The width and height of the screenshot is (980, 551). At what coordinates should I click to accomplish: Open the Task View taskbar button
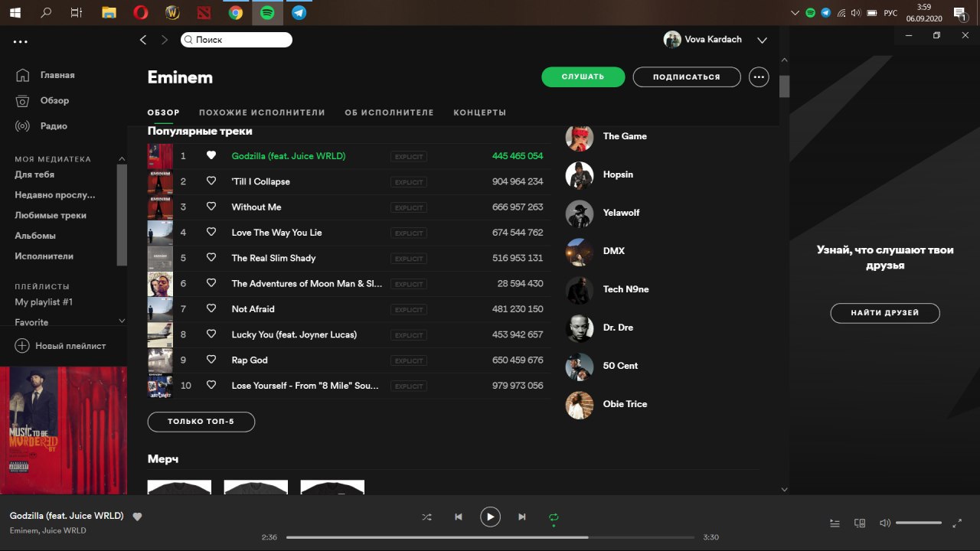pos(77,13)
